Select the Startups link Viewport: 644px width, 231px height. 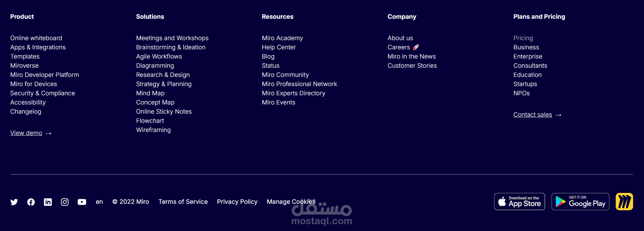(525, 84)
